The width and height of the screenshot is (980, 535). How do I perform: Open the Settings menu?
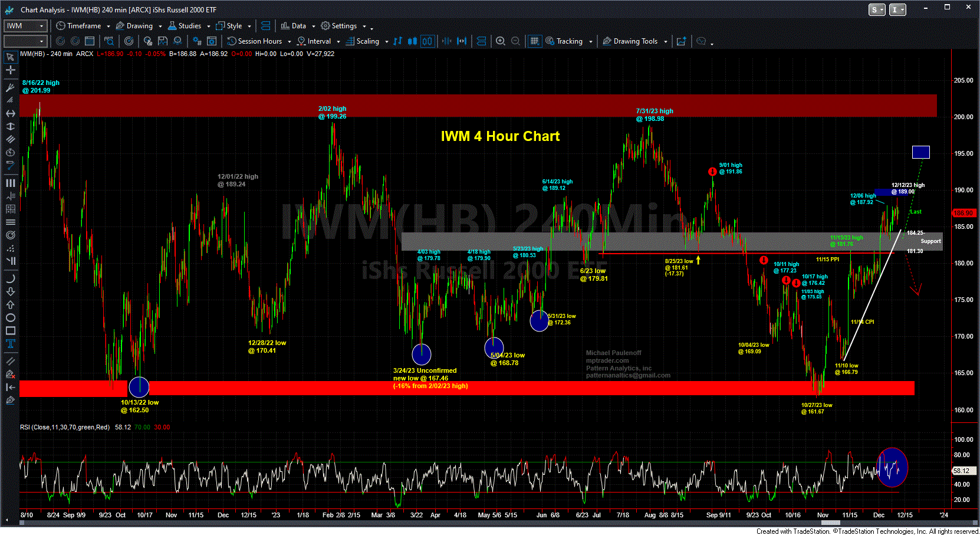pyautogui.click(x=339, y=25)
